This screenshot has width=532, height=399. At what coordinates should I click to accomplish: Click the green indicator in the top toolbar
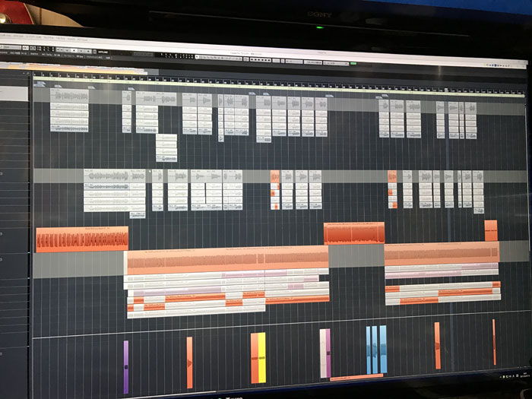click(353, 63)
